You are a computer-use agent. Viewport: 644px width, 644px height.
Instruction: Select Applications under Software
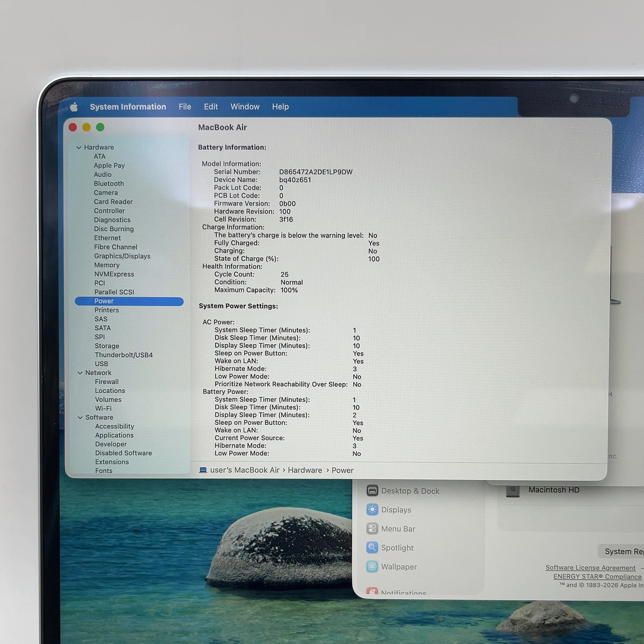click(114, 435)
